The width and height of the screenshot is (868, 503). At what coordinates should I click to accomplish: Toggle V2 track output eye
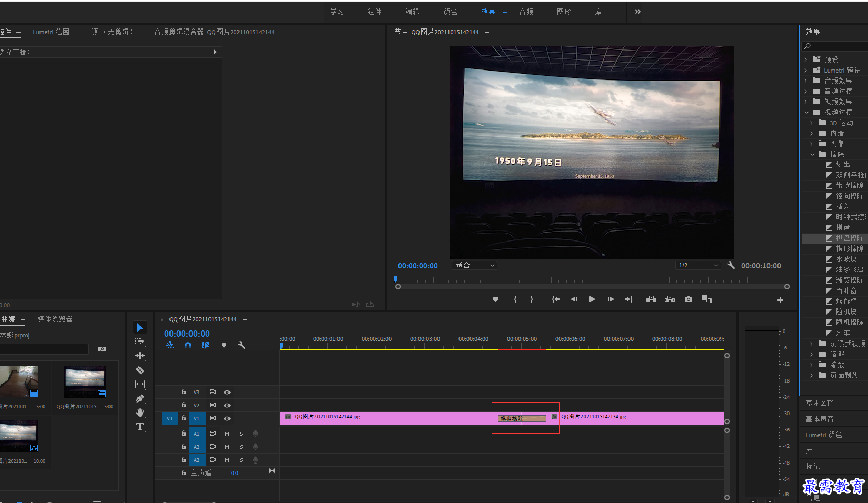point(227,405)
